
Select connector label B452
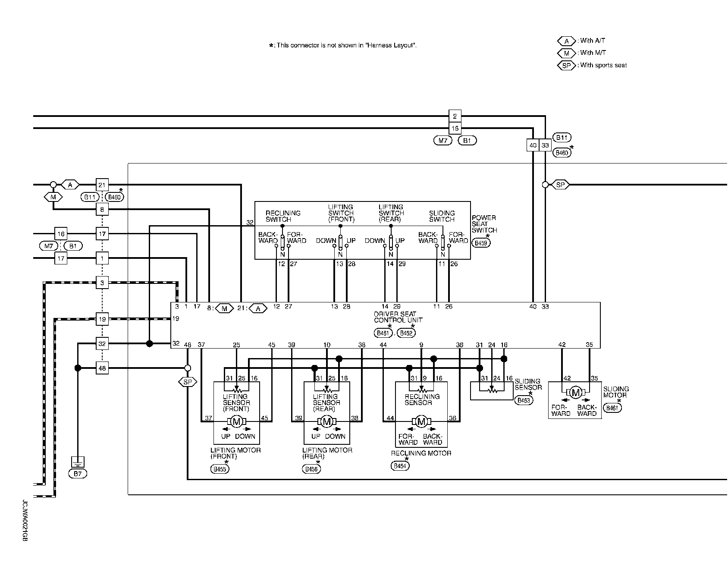click(x=406, y=333)
